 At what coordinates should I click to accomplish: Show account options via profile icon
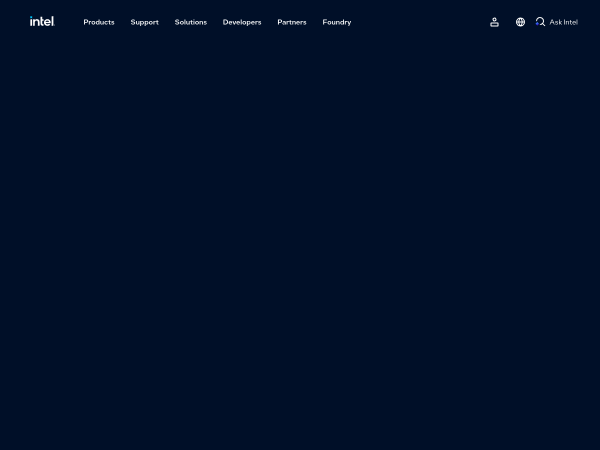[494, 22]
